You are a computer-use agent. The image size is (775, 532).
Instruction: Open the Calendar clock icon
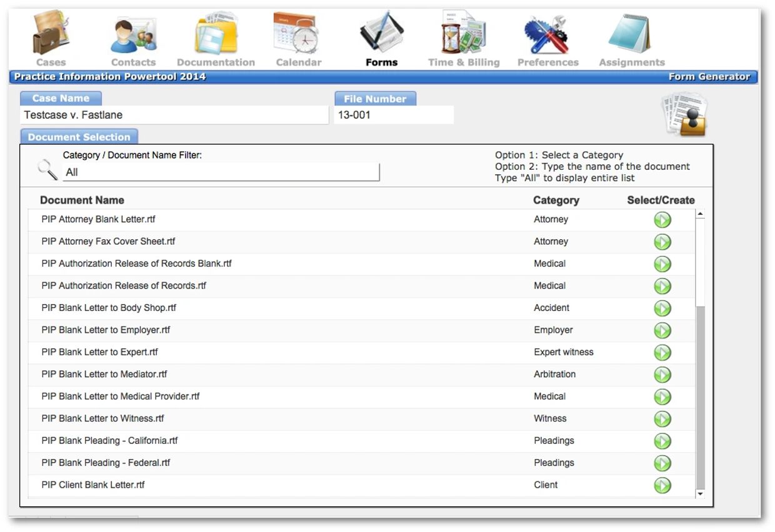[x=297, y=34]
